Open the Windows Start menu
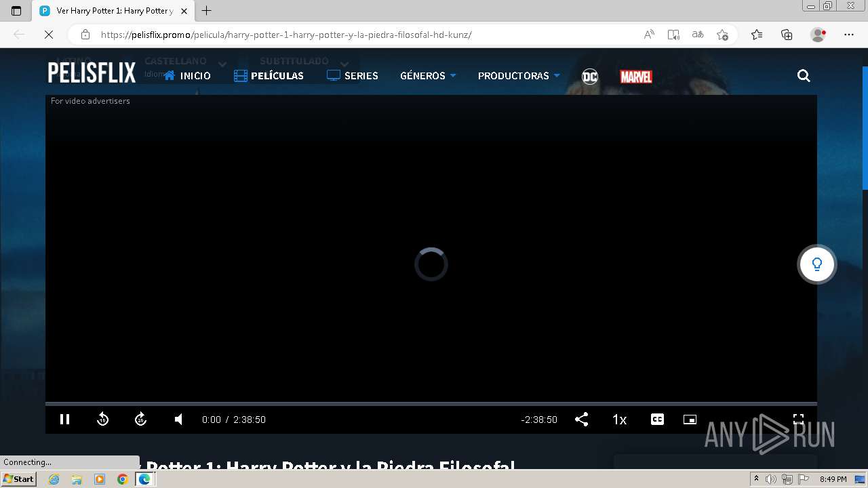 pos(19,479)
